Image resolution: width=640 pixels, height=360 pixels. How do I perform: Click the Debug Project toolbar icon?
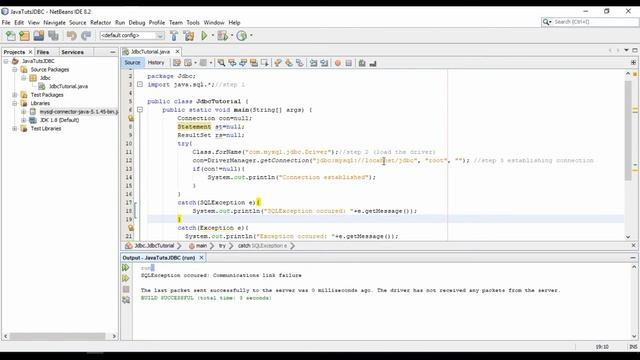coord(222,36)
